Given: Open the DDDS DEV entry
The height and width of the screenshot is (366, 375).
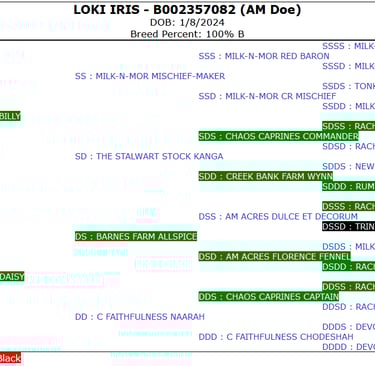Looking at the screenshot, I should pyautogui.click(x=348, y=327).
